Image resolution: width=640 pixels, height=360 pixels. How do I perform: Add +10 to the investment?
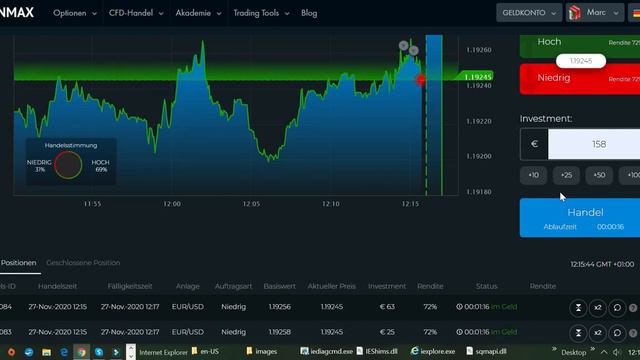point(533,175)
